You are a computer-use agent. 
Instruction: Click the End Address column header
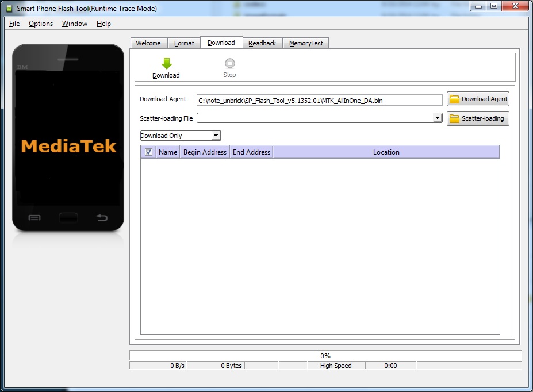click(251, 152)
